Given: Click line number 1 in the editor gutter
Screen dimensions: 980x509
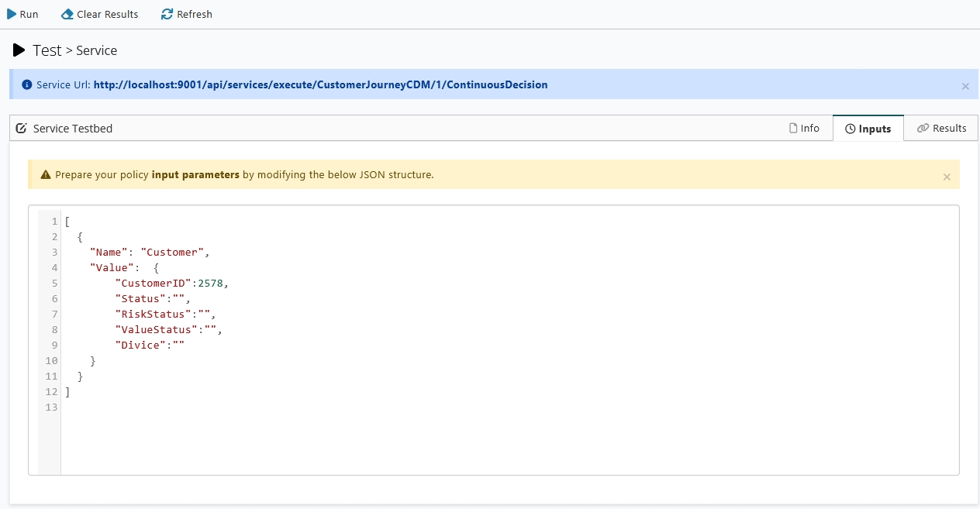Looking at the screenshot, I should pyautogui.click(x=55, y=222).
